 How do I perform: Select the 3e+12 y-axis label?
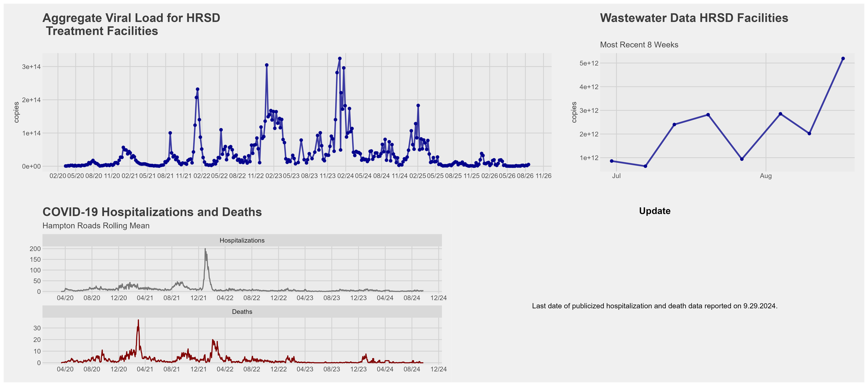[589, 111]
